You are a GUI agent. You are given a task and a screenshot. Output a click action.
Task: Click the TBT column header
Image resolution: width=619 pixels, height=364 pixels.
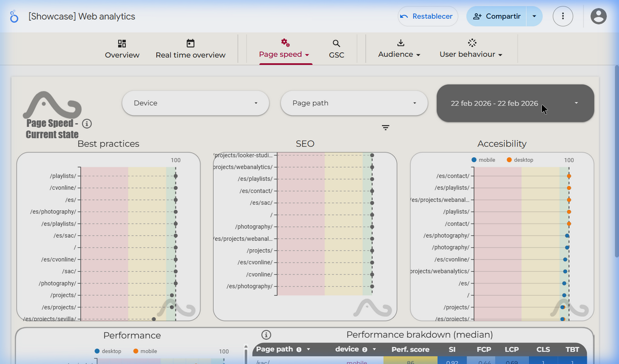click(572, 349)
